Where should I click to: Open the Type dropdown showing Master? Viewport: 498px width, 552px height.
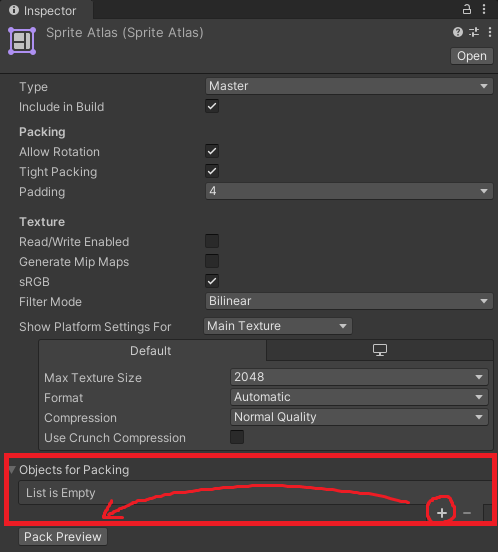click(x=349, y=86)
